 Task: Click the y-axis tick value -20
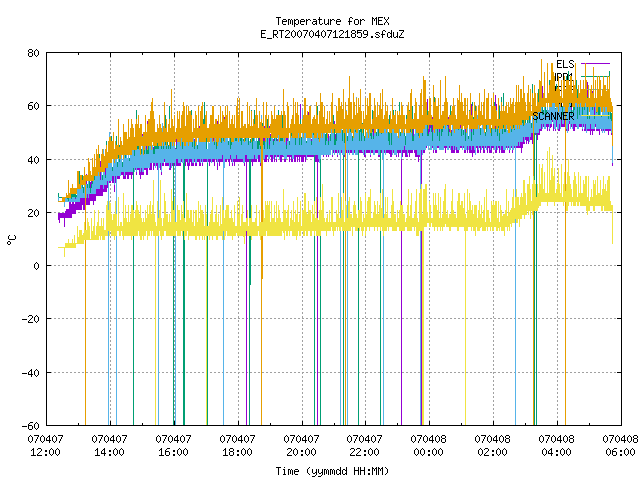31,319
